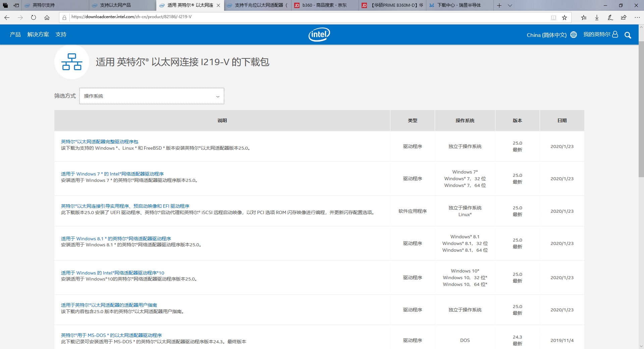Image resolution: width=644 pixels, height=349 pixels.
Task: Click the 操作系统 column header
Action: tap(465, 120)
